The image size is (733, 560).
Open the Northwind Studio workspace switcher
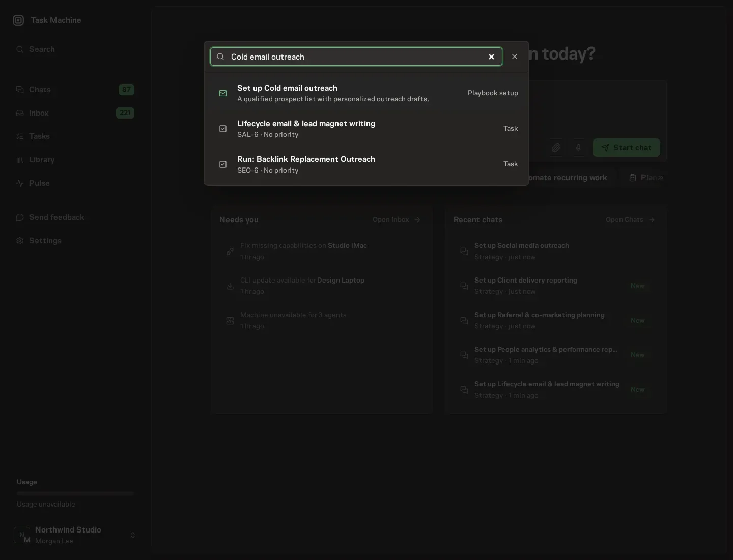pyautogui.click(x=75, y=535)
